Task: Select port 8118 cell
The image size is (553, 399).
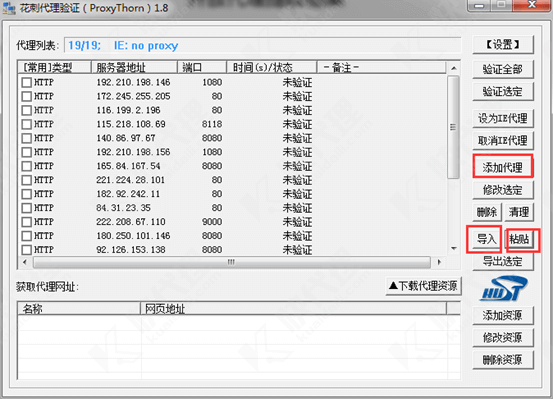Action: click(x=212, y=124)
